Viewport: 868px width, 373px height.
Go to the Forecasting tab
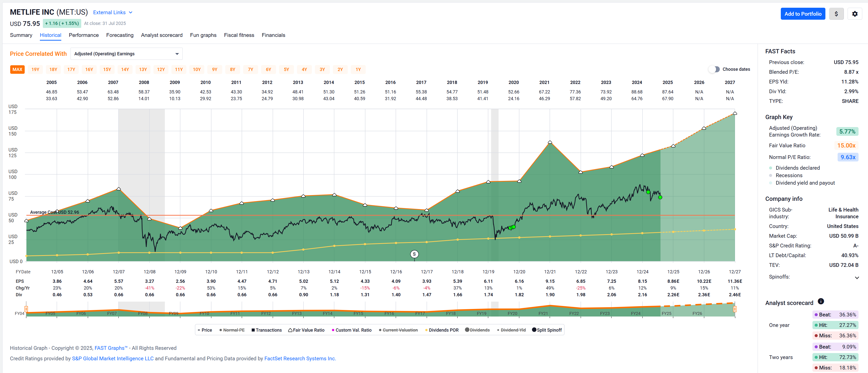pyautogui.click(x=120, y=35)
